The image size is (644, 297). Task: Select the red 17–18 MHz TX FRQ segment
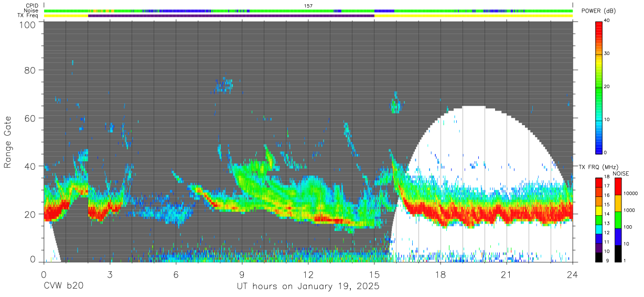point(599,183)
